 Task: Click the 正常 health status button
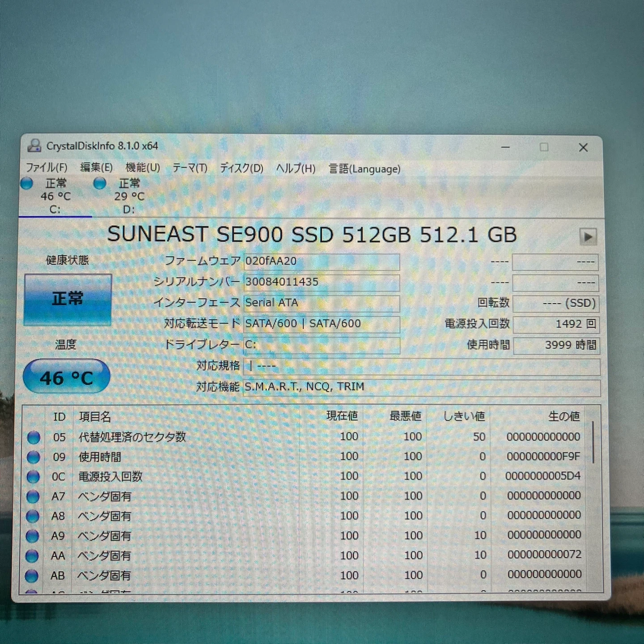(68, 299)
